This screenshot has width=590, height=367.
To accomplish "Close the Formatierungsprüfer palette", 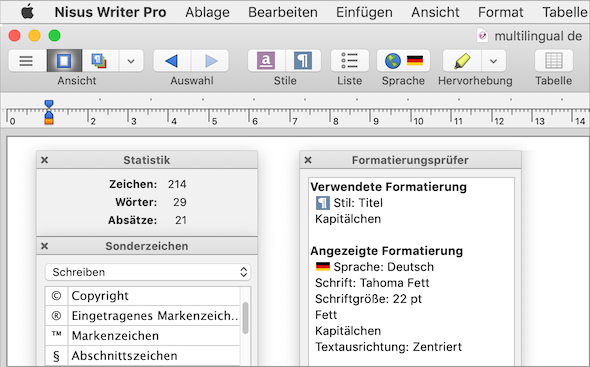I will coord(308,160).
